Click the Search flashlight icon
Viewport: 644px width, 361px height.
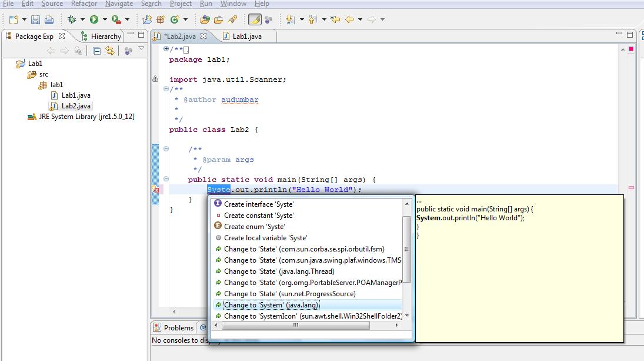click(233, 19)
